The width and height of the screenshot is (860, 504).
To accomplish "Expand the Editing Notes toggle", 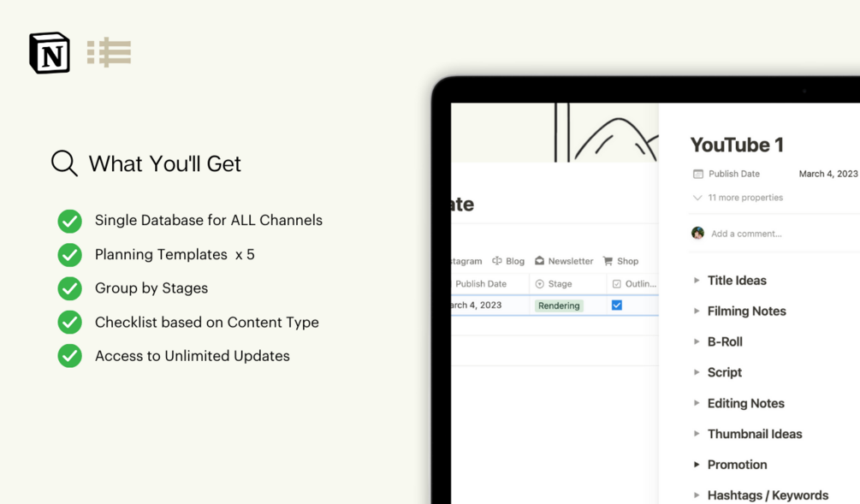I will (697, 403).
